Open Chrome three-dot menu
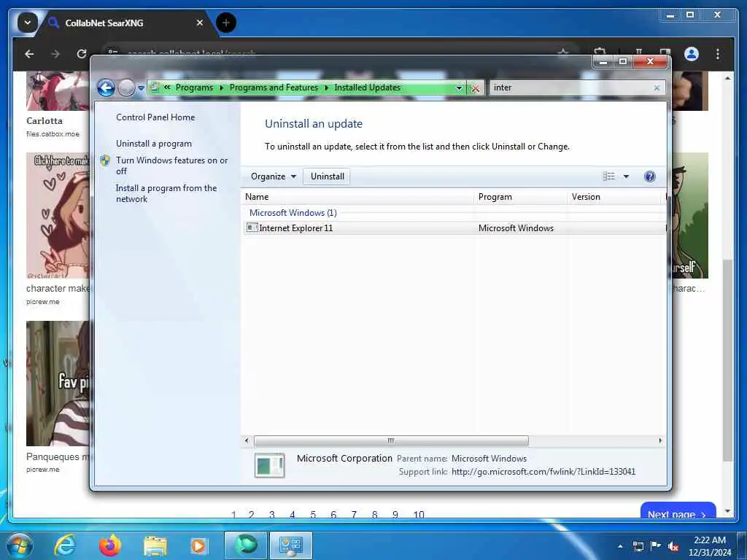 (x=718, y=54)
